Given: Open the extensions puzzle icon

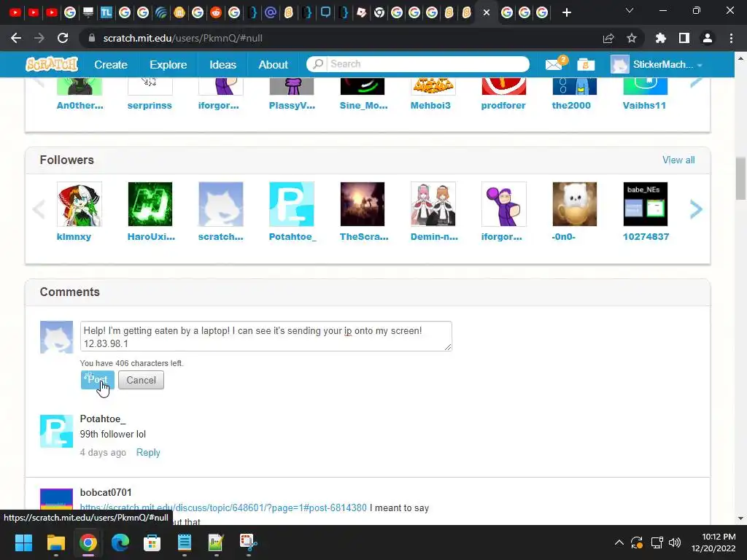Looking at the screenshot, I should [x=661, y=38].
